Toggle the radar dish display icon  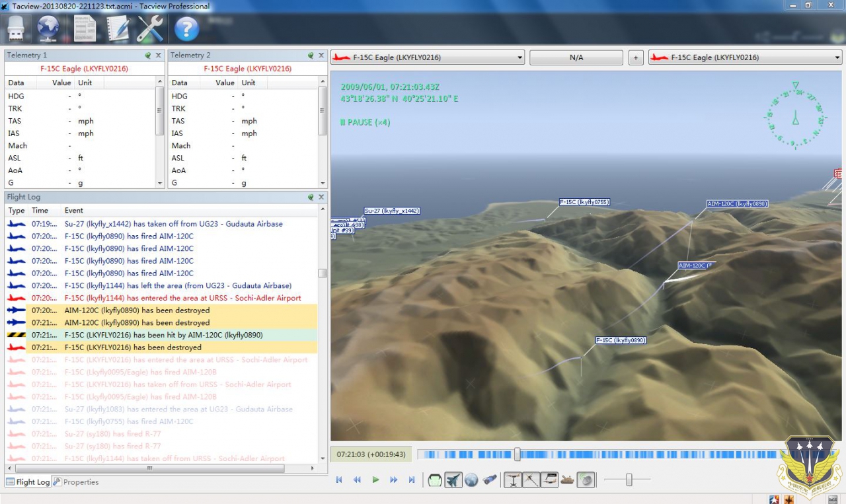(586, 480)
